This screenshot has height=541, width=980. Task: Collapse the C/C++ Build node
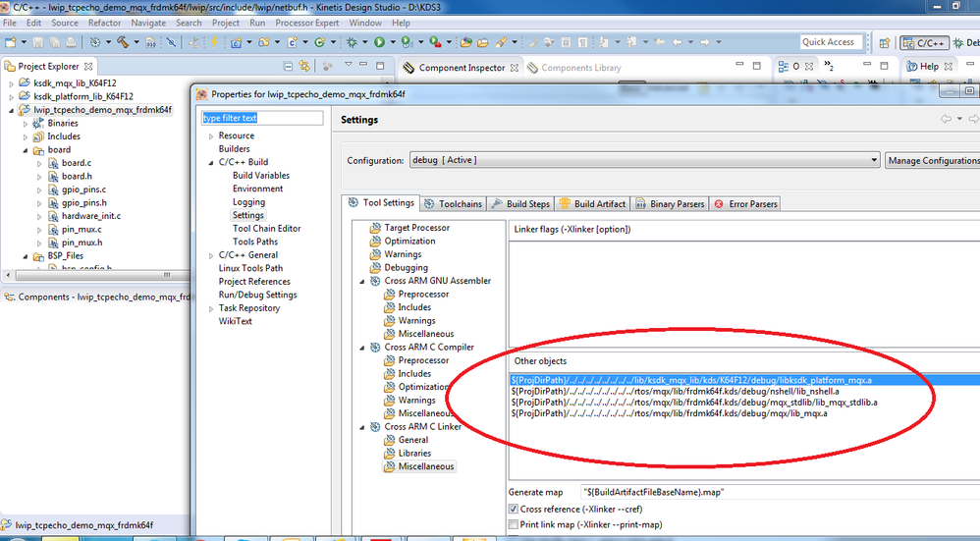(211, 162)
